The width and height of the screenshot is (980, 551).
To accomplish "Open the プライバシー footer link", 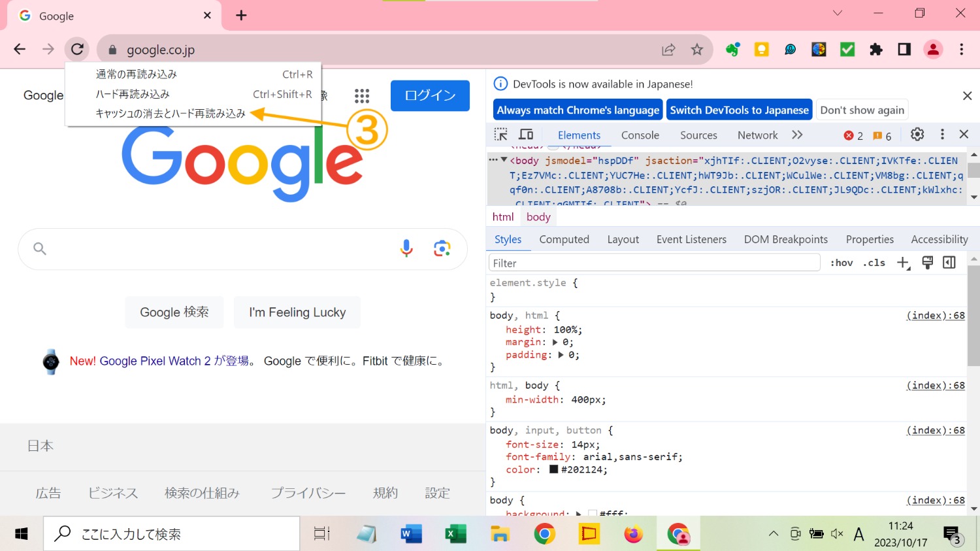I will tap(308, 493).
